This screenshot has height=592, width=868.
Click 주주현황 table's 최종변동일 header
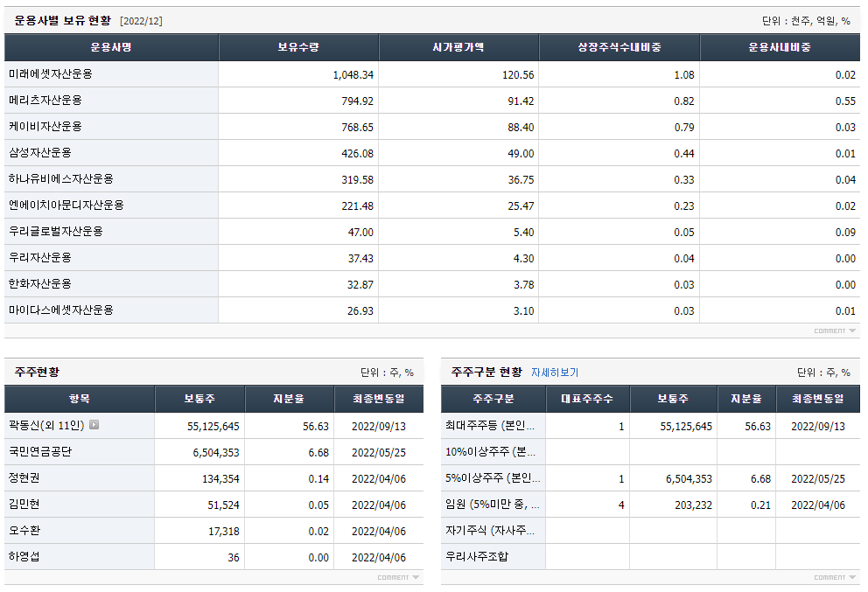pyautogui.click(x=379, y=399)
